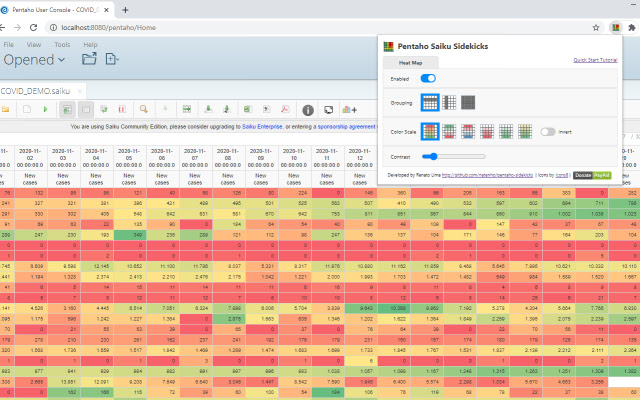Expand the new file dropdown icon
Image resolution: width=640 pixels, height=400 pixels.
point(111,60)
